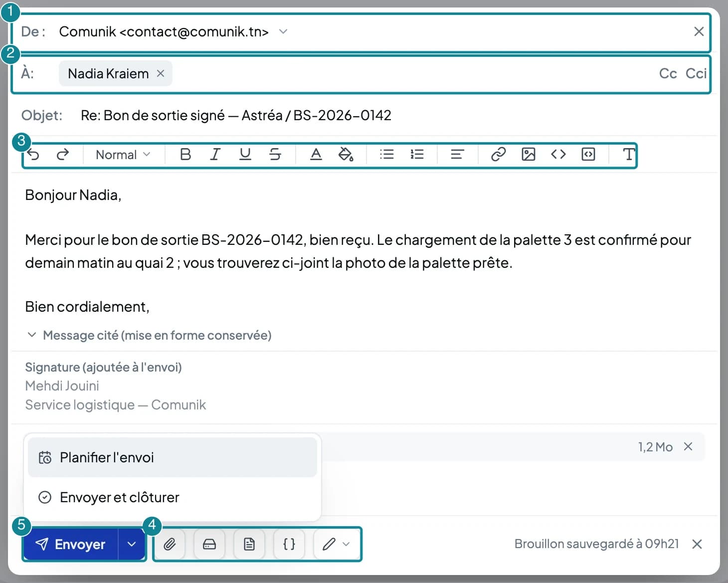This screenshot has width=728, height=583.
Task: Open the paint bucket highlight color picker
Action: (x=346, y=155)
